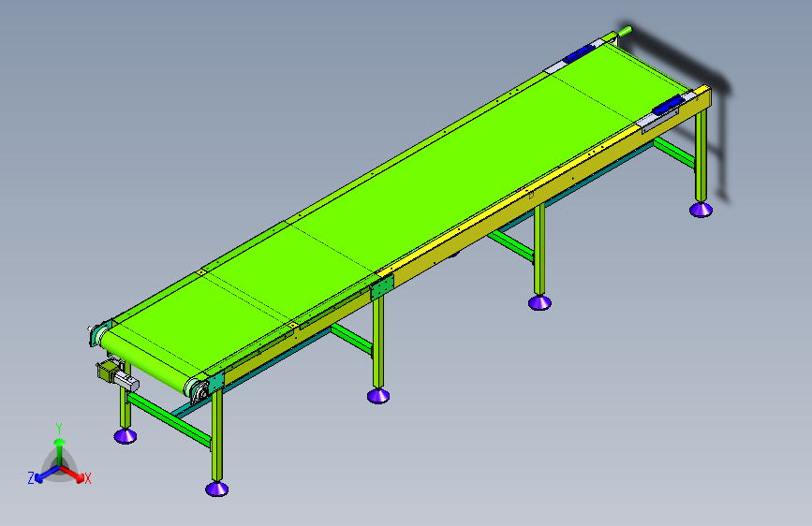Select the blue bracket on the far left rail
This screenshot has height=526, width=812.
[x=579, y=54]
